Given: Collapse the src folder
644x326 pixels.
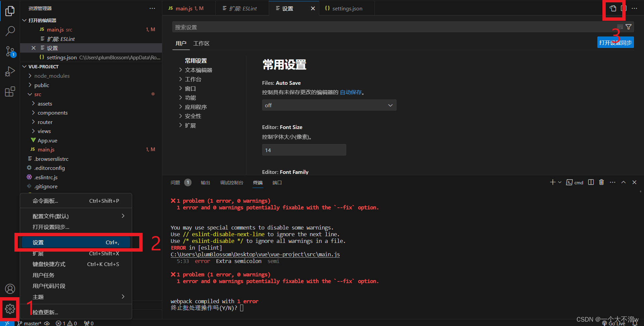Looking at the screenshot, I should pyautogui.click(x=91, y=94).
